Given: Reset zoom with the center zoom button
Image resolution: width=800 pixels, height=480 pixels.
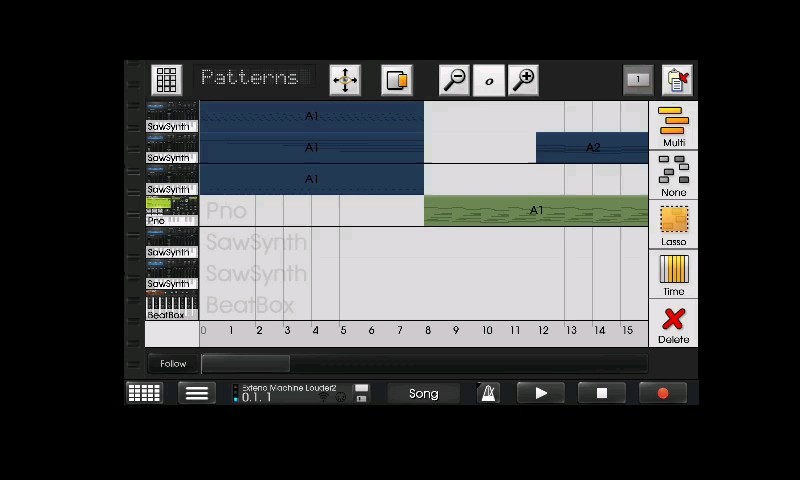Looking at the screenshot, I should click(x=489, y=80).
